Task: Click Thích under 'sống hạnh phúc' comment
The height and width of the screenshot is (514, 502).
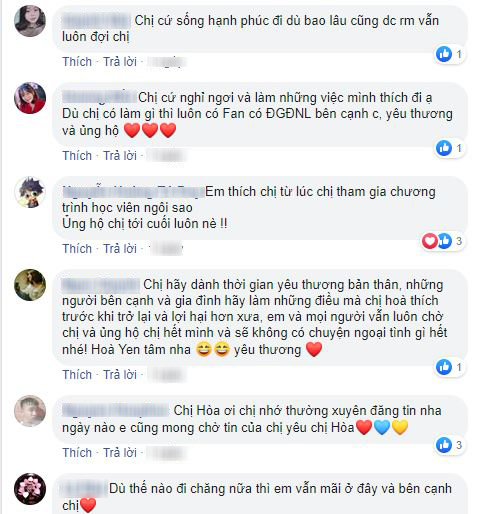Action: (x=77, y=62)
